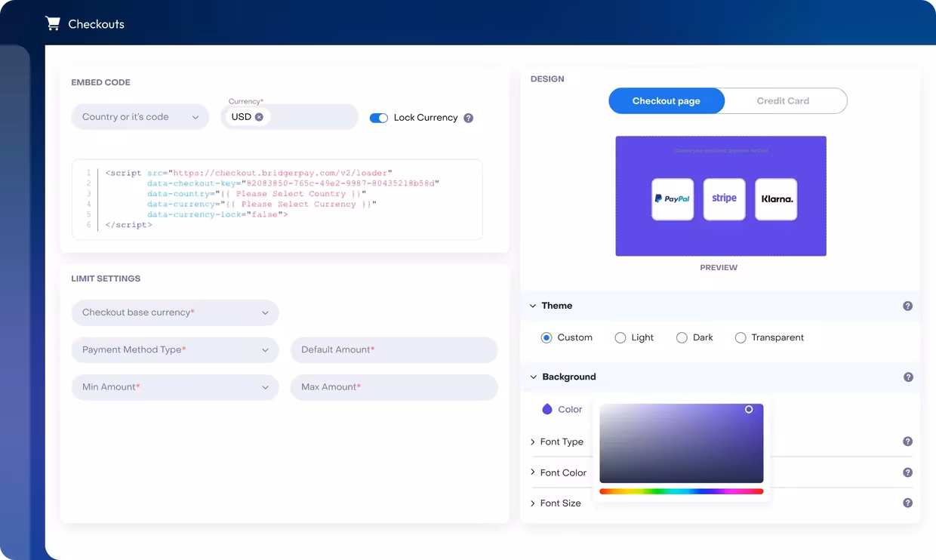Screen dimensions: 936x560
Task: Open the Payment Method Type dropdown
Action: pos(175,349)
